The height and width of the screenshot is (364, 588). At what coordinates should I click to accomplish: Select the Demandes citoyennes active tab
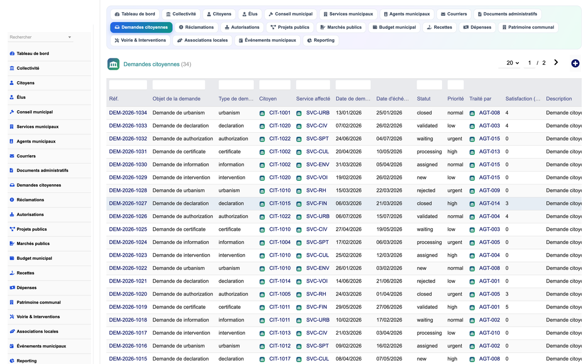tap(141, 27)
